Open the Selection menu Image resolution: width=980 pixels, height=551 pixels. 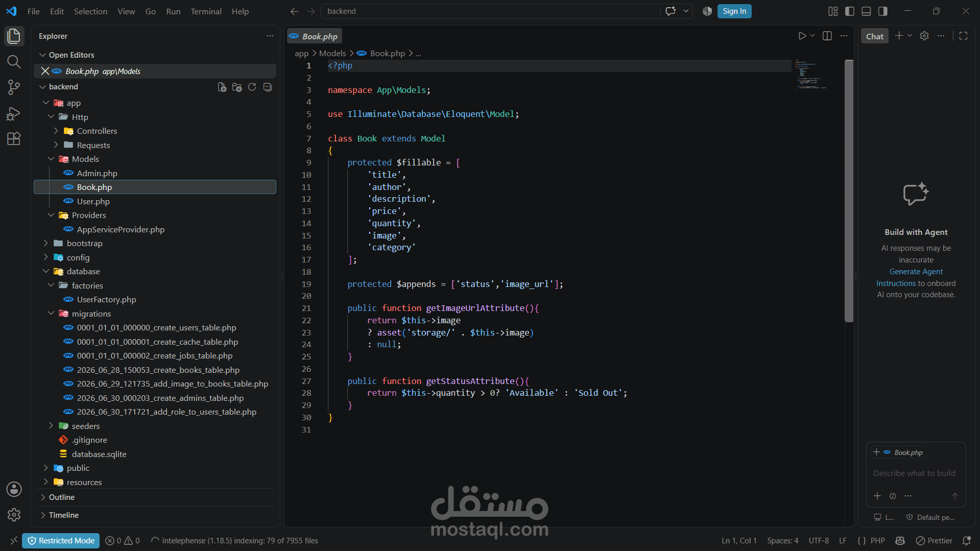[x=90, y=11]
